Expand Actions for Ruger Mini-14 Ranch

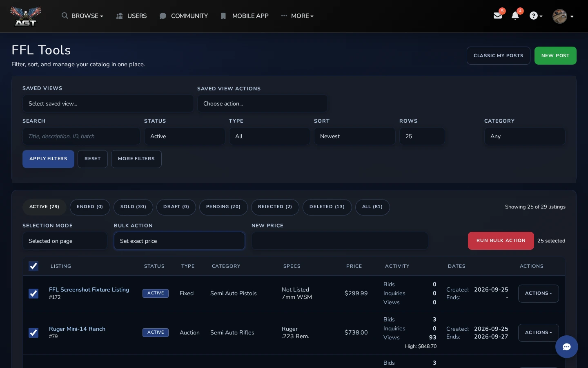pos(539,333)
